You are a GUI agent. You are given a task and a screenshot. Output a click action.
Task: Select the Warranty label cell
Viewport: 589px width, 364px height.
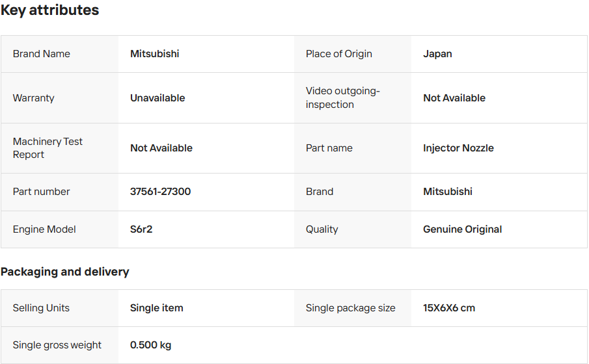[34, 98]
